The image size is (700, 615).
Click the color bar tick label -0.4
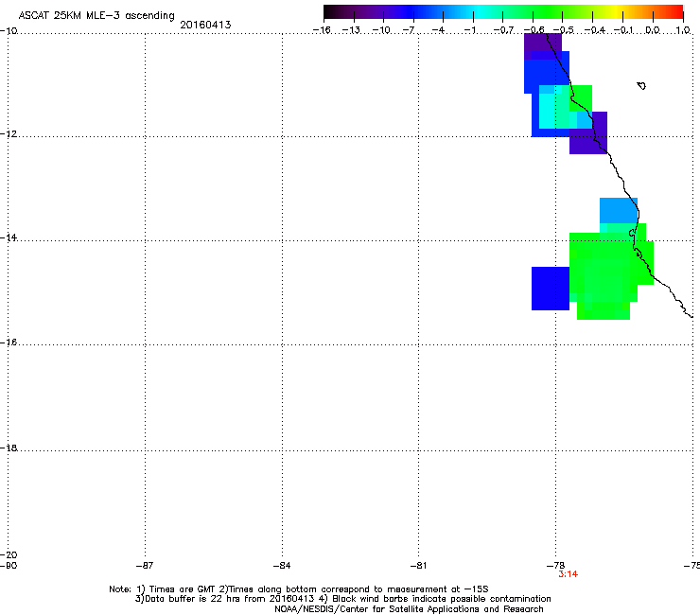click(x=595, y=30)
